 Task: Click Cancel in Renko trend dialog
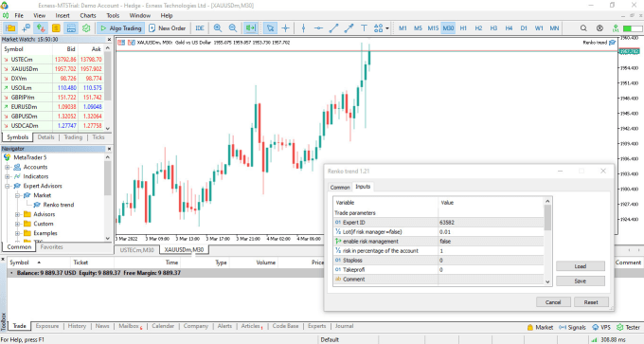click(553, 302)
